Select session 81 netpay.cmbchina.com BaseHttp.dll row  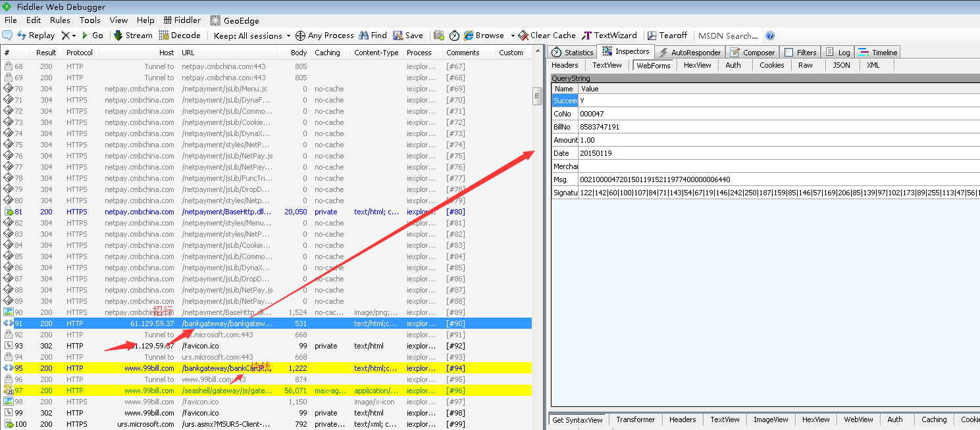(x=266, y=212)
